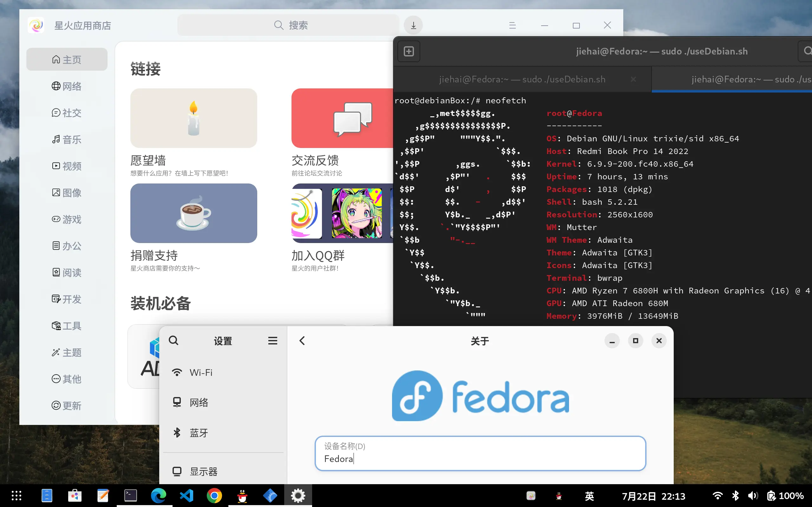Open the Spark Store hamburger menu
Screen dimensions: 812x507
(512, 25)
